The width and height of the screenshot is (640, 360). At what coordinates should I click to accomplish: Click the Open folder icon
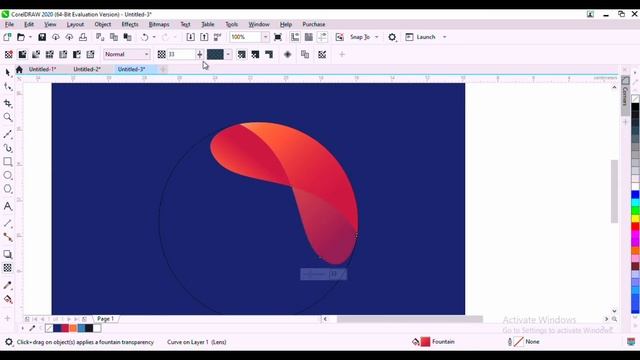(x=20, y=37)
